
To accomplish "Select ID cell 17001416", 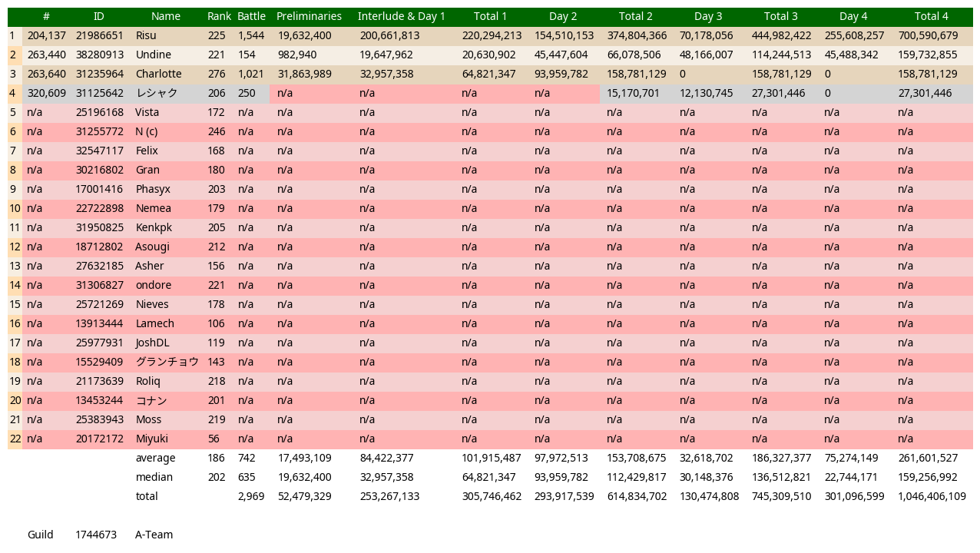I will point(99,190).
